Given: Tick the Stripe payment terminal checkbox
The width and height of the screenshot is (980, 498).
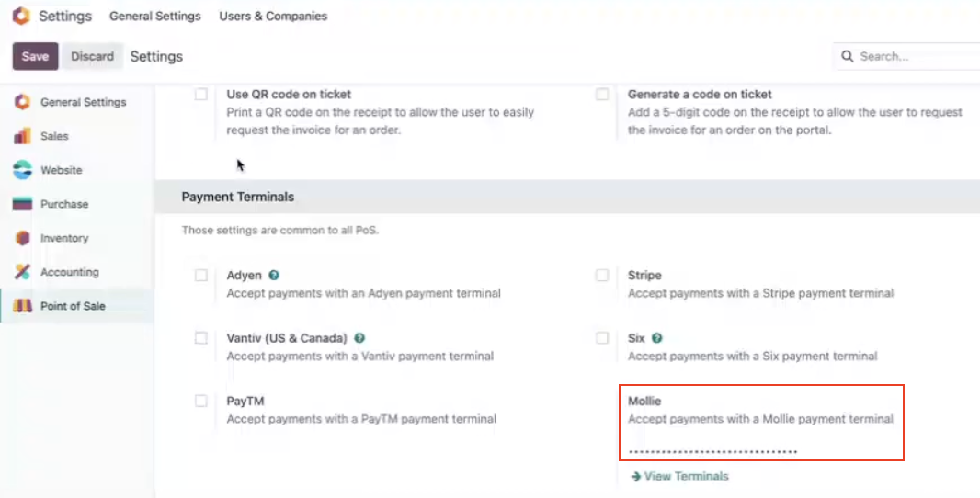Looking at the screenshot, I should pos(602,275).
